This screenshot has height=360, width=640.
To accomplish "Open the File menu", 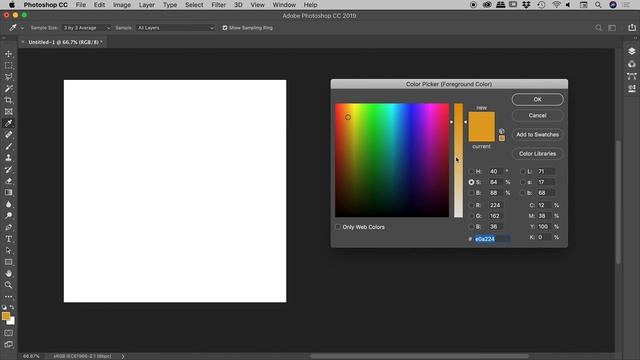I will coord(81,5).
